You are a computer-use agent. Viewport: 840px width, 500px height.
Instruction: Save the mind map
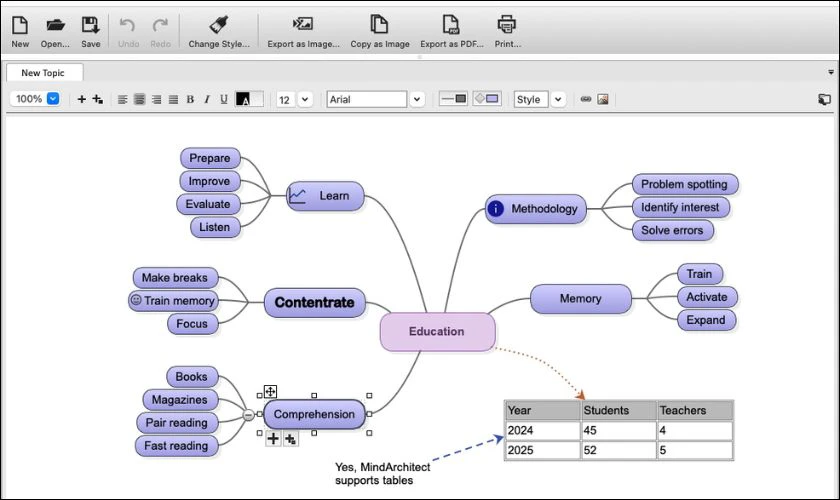90,25
